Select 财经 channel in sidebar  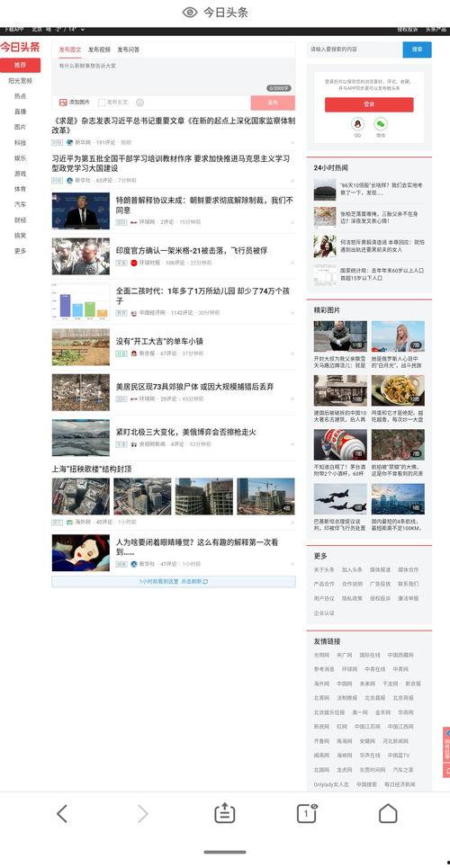[x=20, y=220]
